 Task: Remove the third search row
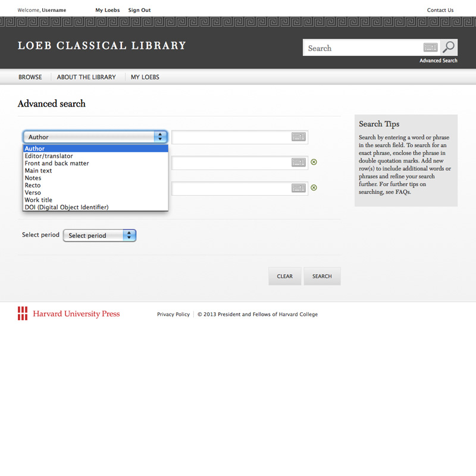[314, 187]
